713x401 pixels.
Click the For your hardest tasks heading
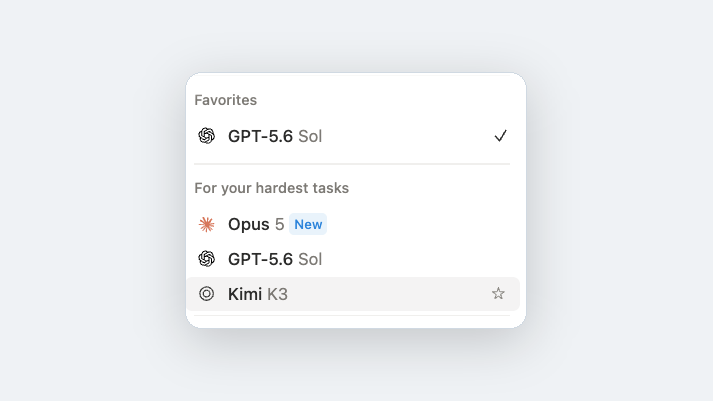click(271, 188)
